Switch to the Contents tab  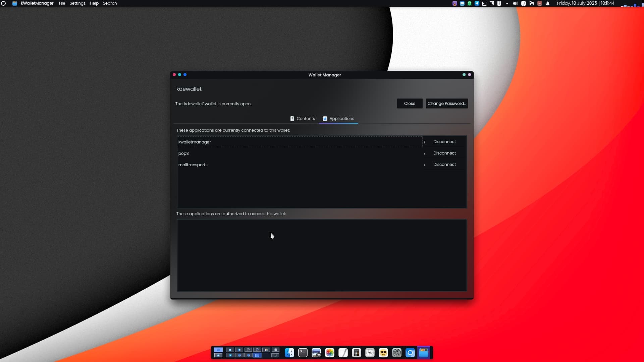click(302, 119)
